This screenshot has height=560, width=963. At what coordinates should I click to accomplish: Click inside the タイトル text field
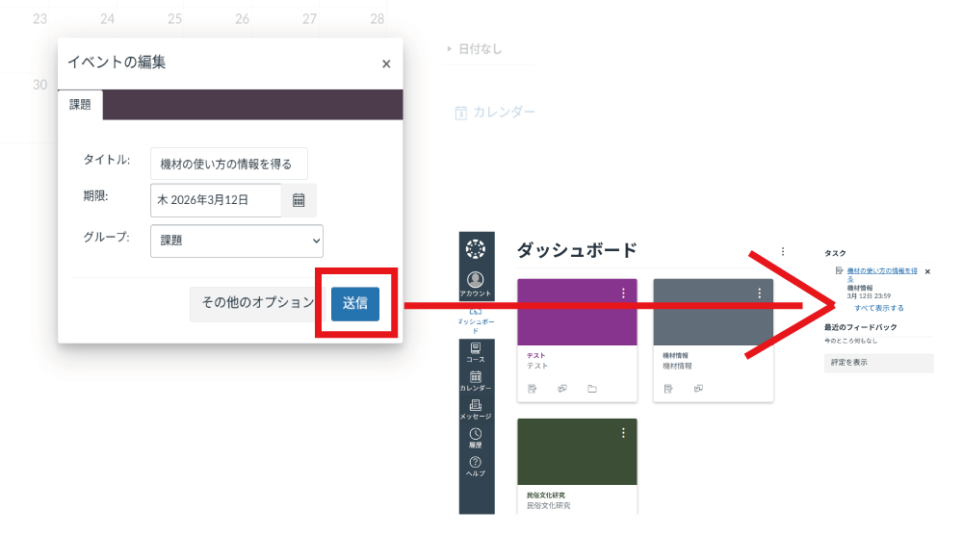coord(228,164)
